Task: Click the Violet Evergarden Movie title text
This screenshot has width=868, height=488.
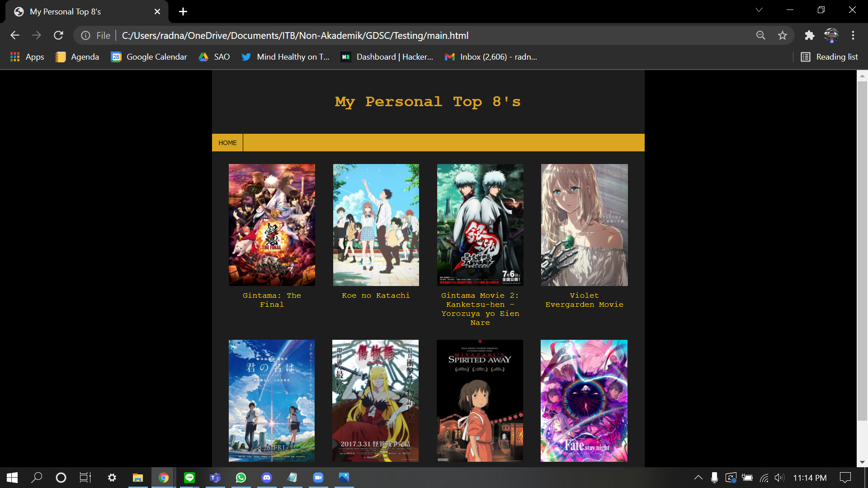Action: tap(585, 300)
